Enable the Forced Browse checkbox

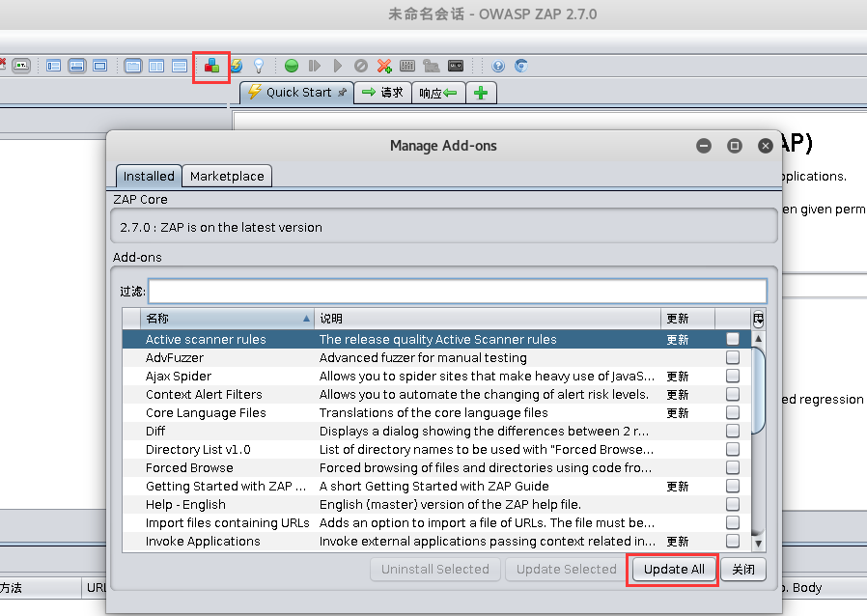pos(733,467)
